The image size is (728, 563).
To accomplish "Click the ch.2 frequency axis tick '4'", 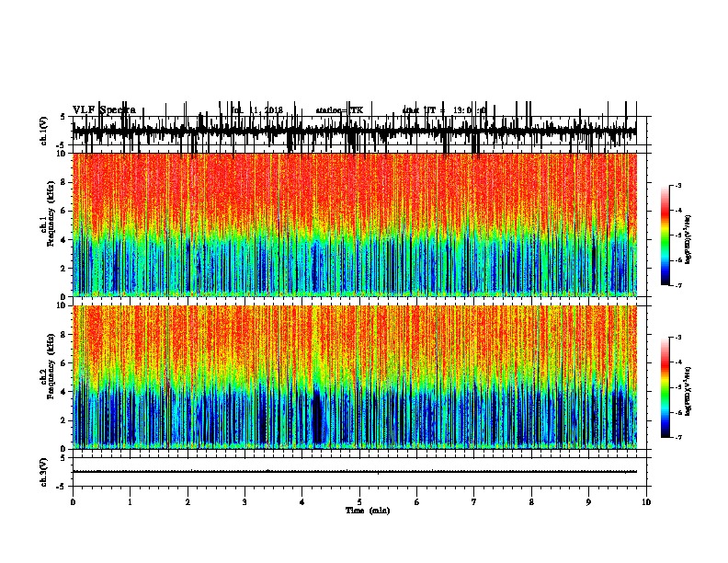I will click(63, 392).
